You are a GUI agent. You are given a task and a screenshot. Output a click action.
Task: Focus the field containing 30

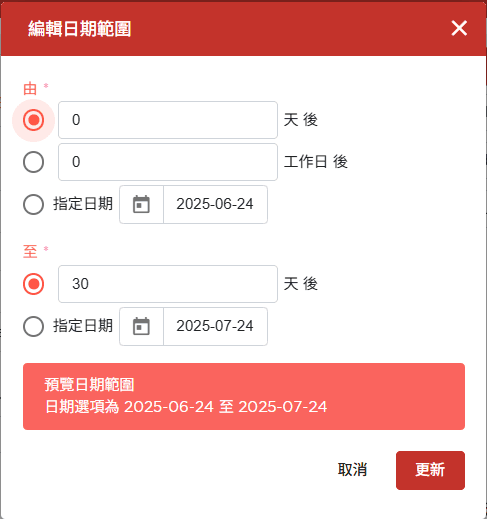(168, 284)
